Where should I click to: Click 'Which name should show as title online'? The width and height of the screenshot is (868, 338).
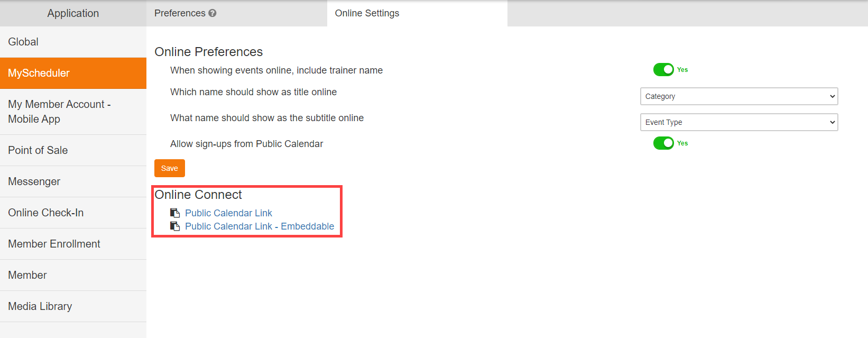253,92
